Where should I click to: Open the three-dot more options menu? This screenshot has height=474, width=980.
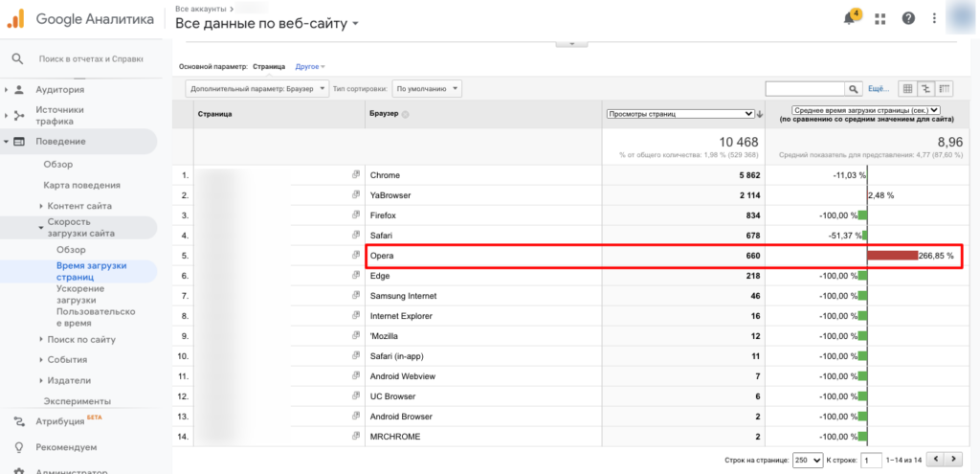click(935, 18)
